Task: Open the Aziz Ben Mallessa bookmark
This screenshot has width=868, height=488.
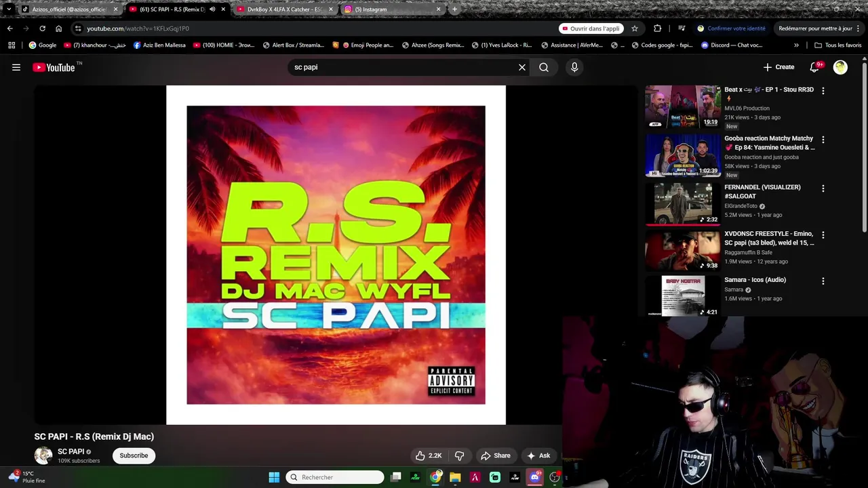Action: pos(159,45)
